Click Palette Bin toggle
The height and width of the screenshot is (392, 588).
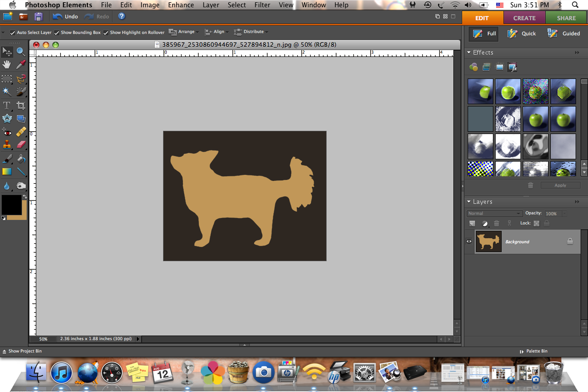[533, 351]
